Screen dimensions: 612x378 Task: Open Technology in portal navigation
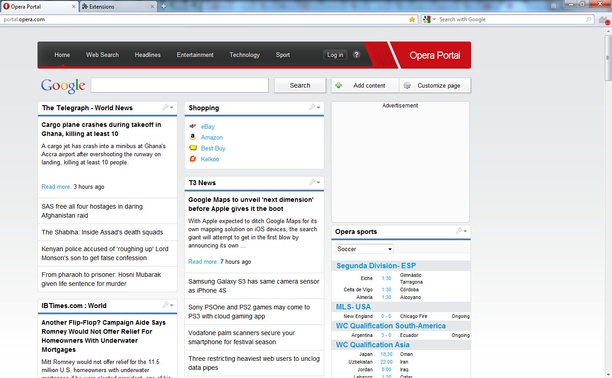(244, 55)
